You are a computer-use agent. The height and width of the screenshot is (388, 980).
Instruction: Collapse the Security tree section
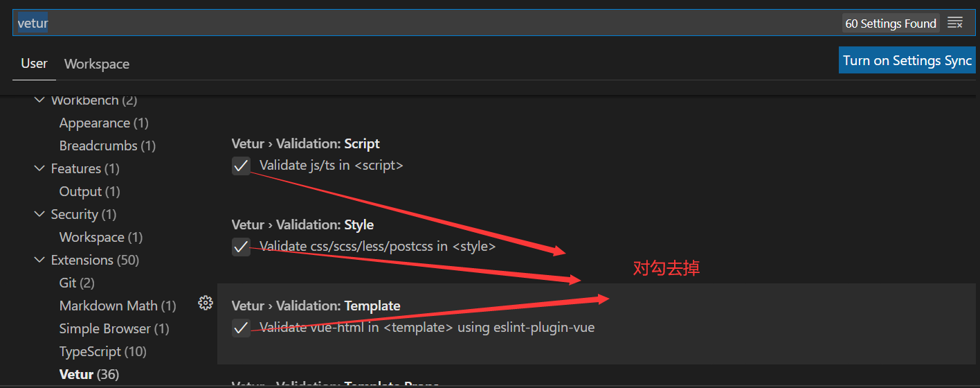pos(39,214)
